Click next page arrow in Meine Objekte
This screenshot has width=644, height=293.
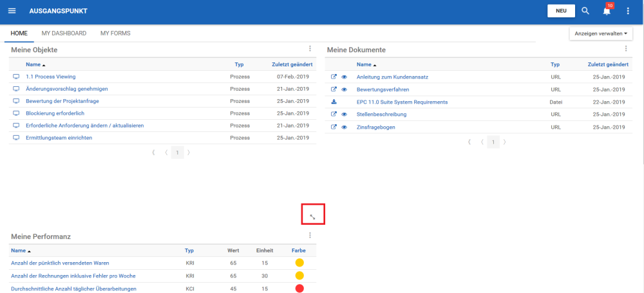pos(189,153)
